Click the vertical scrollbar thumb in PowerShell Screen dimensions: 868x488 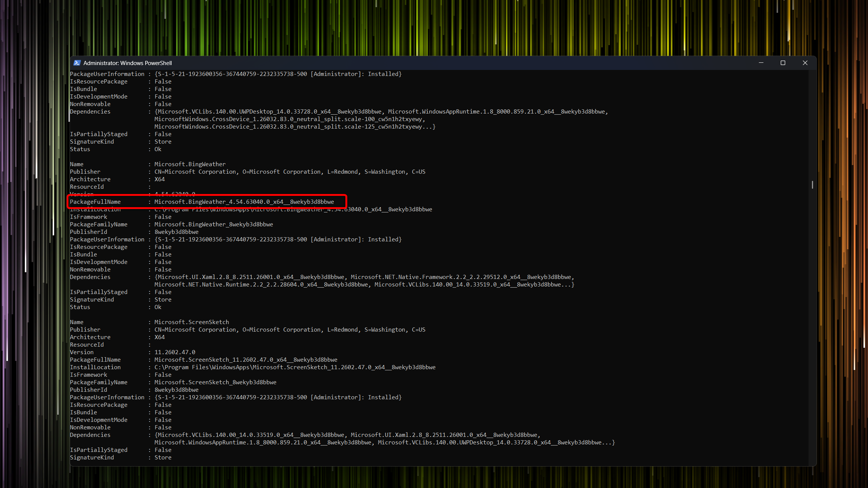[x=812, y=185]
